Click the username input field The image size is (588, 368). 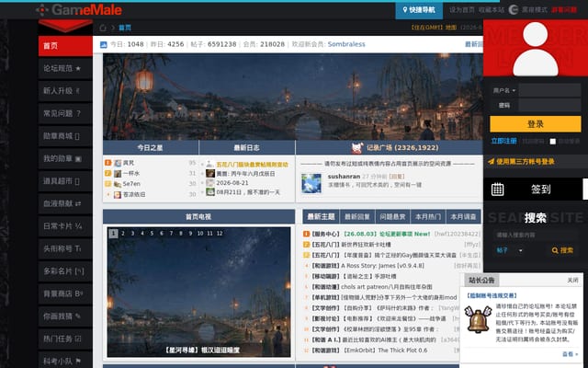click(x=549, y=90)
